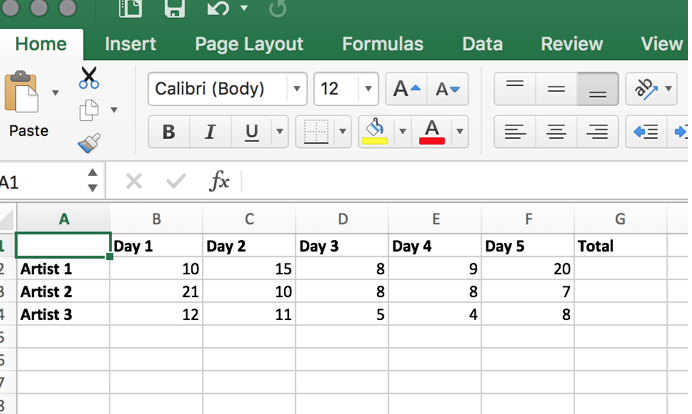This screenshot has height=414, width=692.
Task: Open the Page Layout tab
Action: pos(249,44)
